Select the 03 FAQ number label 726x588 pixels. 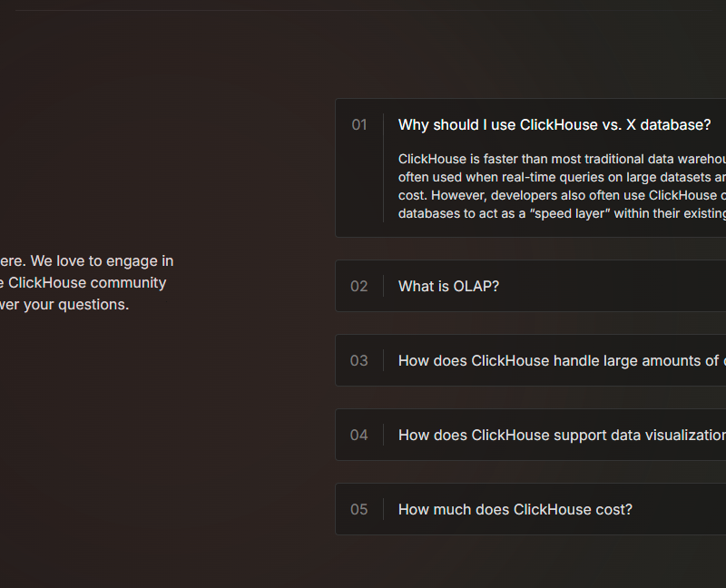click(x=359, y=361)
